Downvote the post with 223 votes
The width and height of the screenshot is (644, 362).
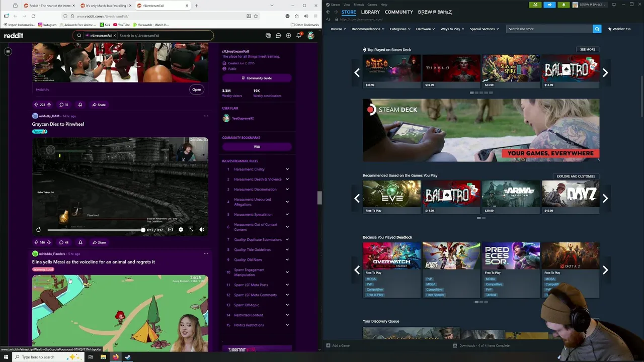coord(49,105)
